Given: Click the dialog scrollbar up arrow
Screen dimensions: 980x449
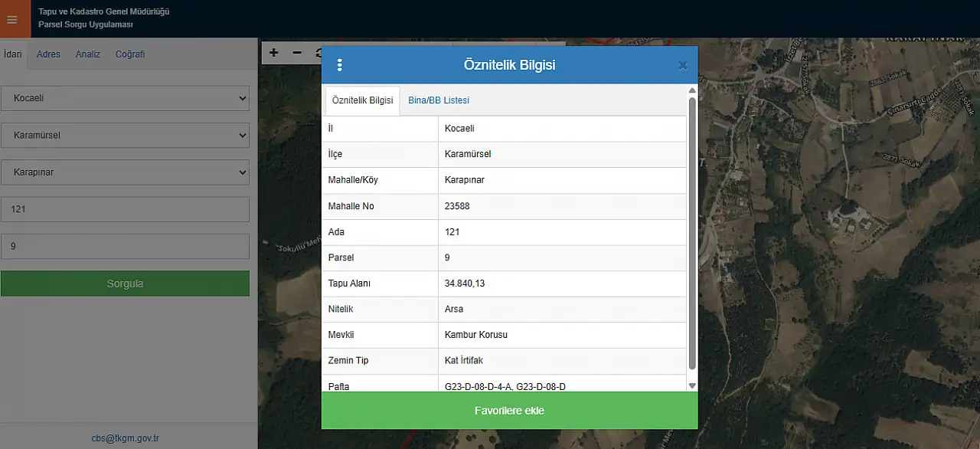Looking at the screenshot, I should 693,90.
